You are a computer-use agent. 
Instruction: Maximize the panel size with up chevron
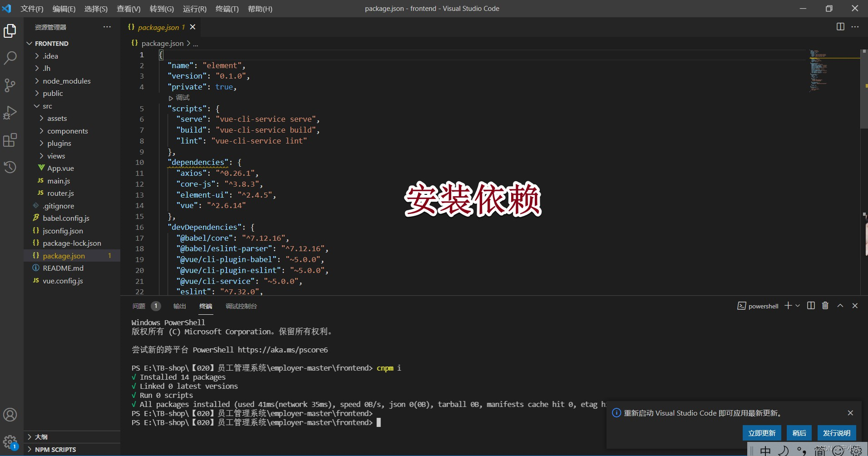[x=840, y=306]
